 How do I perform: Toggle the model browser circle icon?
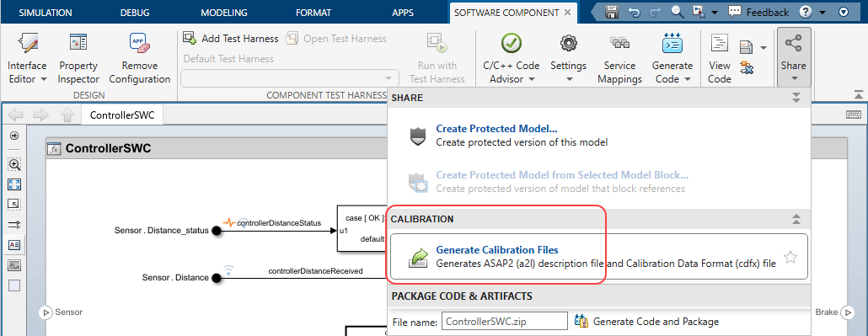point(15,136)
